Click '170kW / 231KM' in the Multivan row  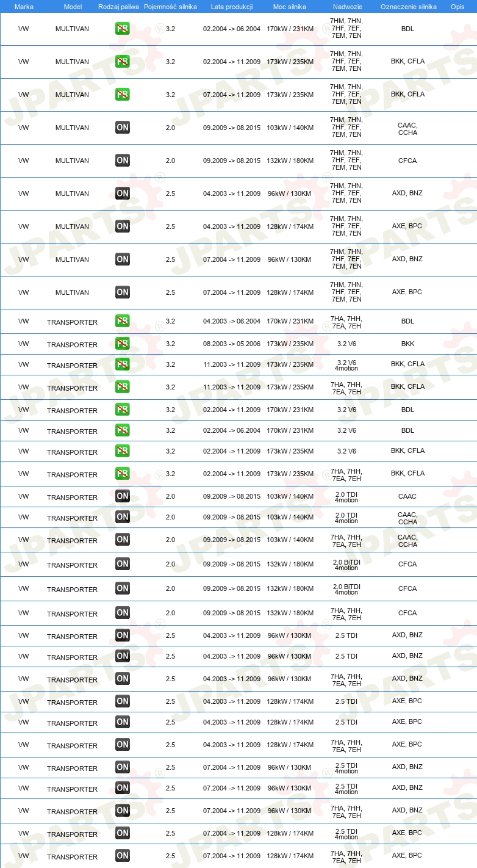pyautogui.click(x=290, y=29)
